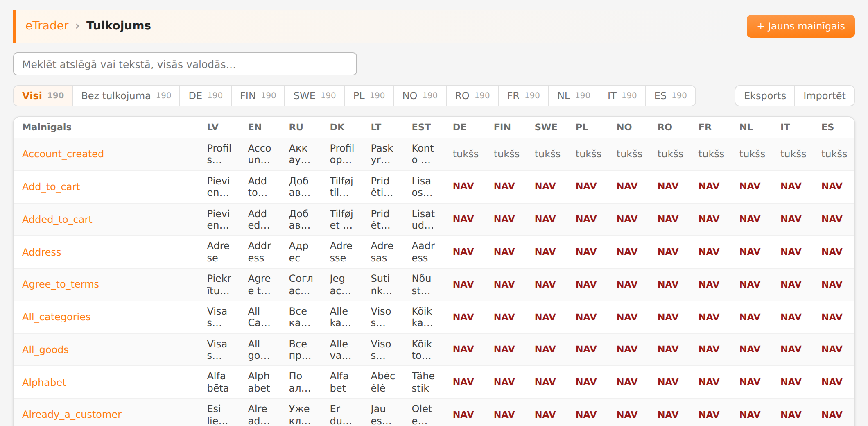Image resolution: width=868 pixels, height=426 pixels.
Task: Click the LV translation of Address
Action: coord(218,252)
